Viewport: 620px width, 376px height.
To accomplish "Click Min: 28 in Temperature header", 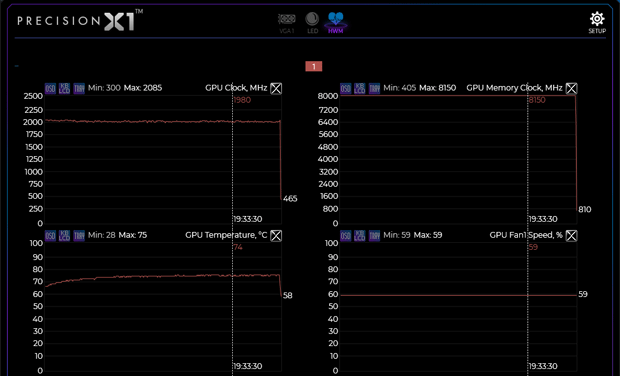I will [102, 235].
